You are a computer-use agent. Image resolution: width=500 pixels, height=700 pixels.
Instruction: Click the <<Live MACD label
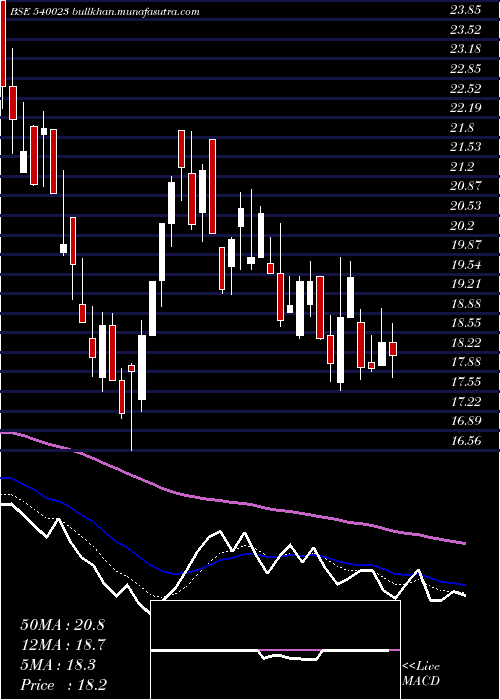click(x=421, y=674)
